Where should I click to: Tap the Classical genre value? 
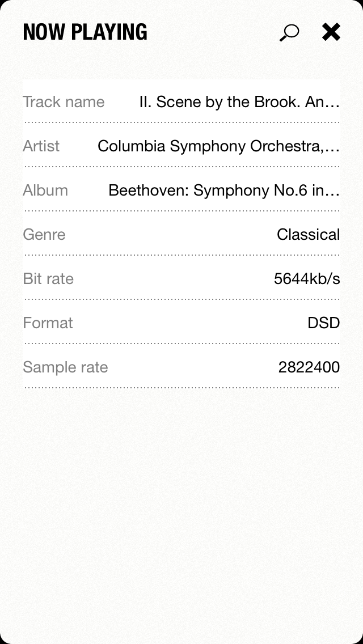point(308,235)
